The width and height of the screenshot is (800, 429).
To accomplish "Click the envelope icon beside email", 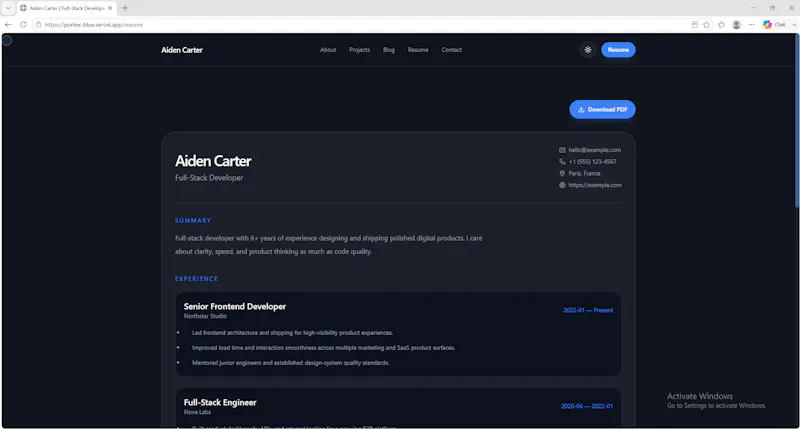I will pos(562,150).
